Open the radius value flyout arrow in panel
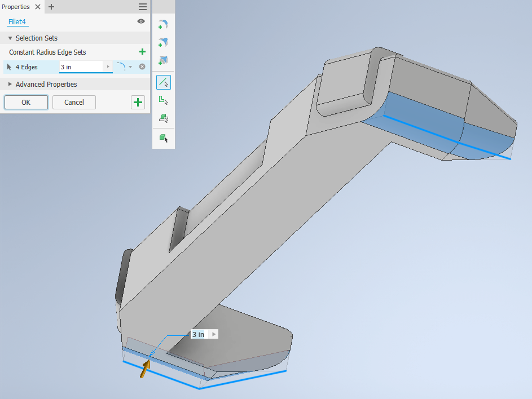Viewport: 532px width, 399px height. tap(108, 67)
